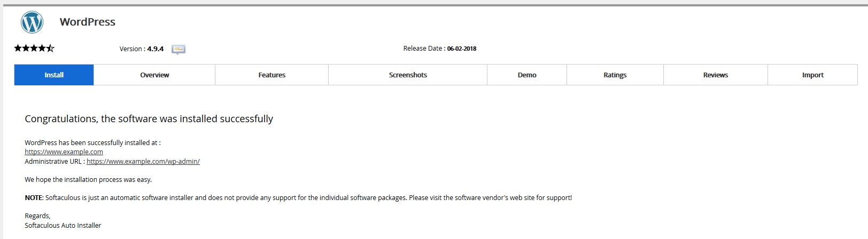Open the Features tab

pos(272,75)
